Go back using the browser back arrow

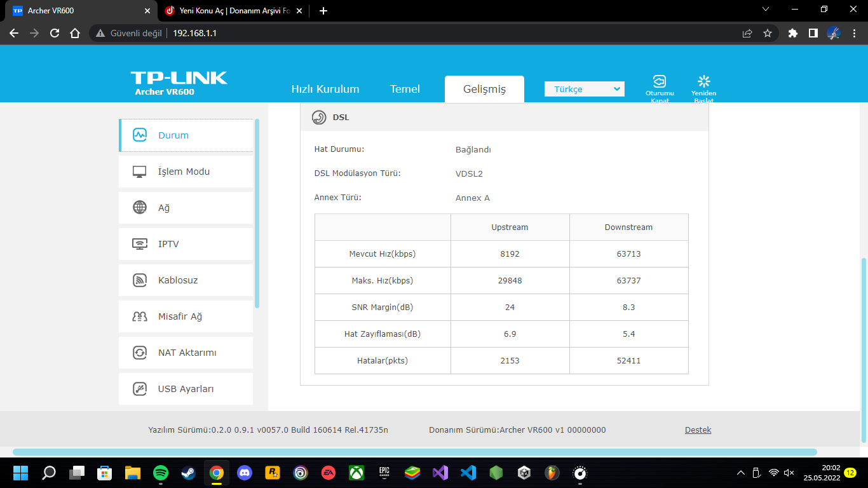coord(14,33)
